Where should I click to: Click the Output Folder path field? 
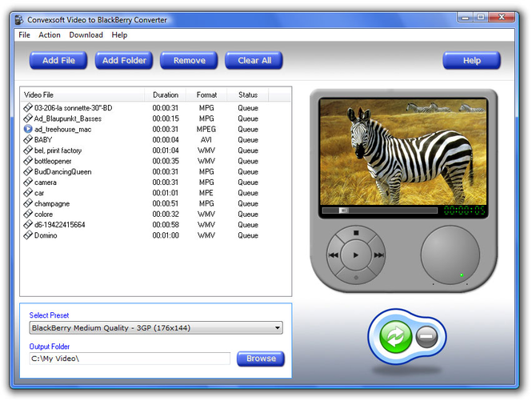[130, 359]
